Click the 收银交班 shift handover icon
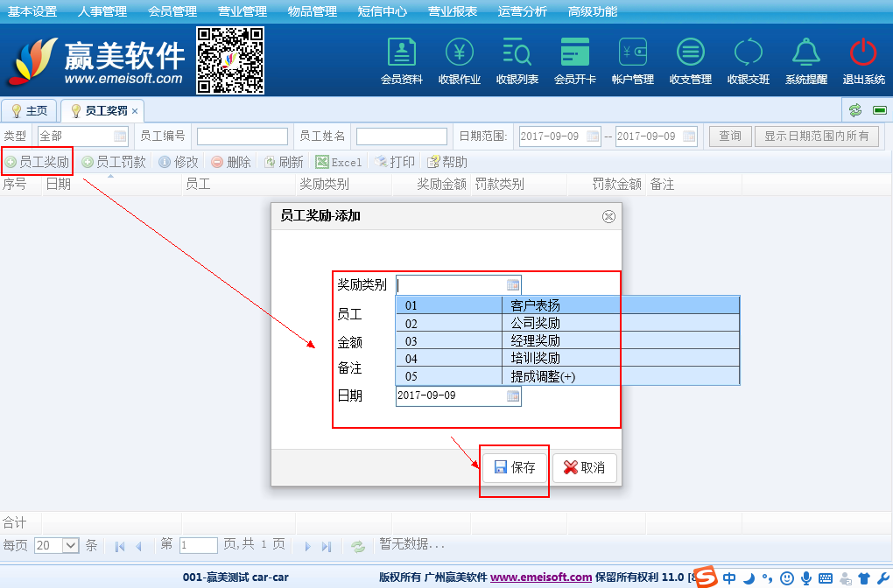This screenshot has width=893, height=588. pos(748,61)
